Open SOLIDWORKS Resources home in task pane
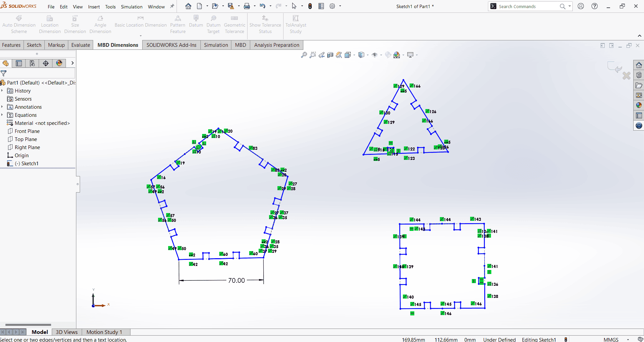The image size is (644, 342). pos(639,65)
